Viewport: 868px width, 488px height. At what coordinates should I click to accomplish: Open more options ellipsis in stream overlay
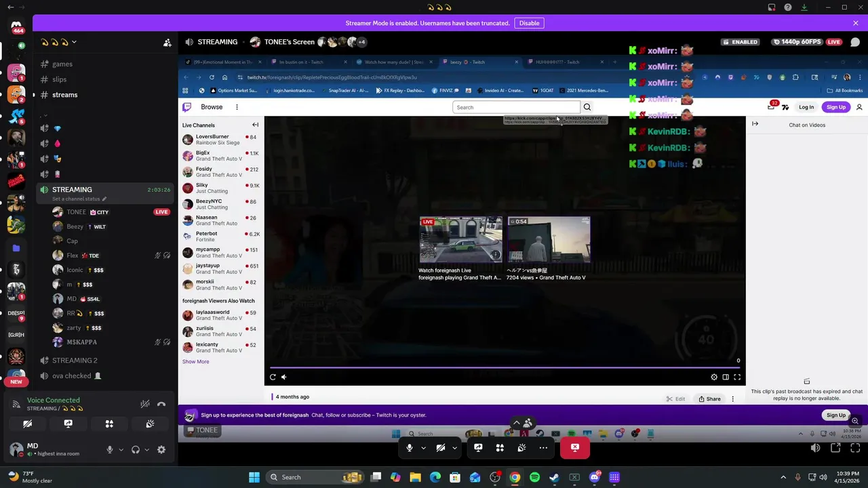(x=543, y=447)
